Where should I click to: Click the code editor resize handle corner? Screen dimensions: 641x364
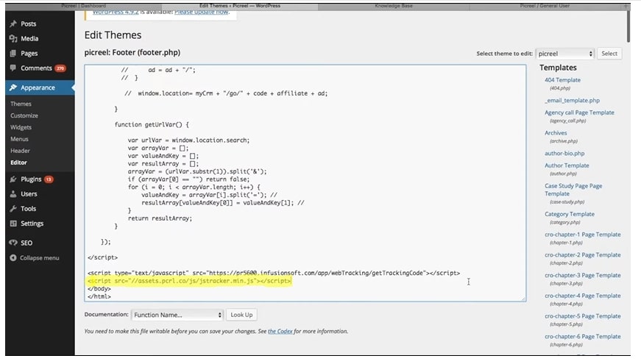(523, 299)
